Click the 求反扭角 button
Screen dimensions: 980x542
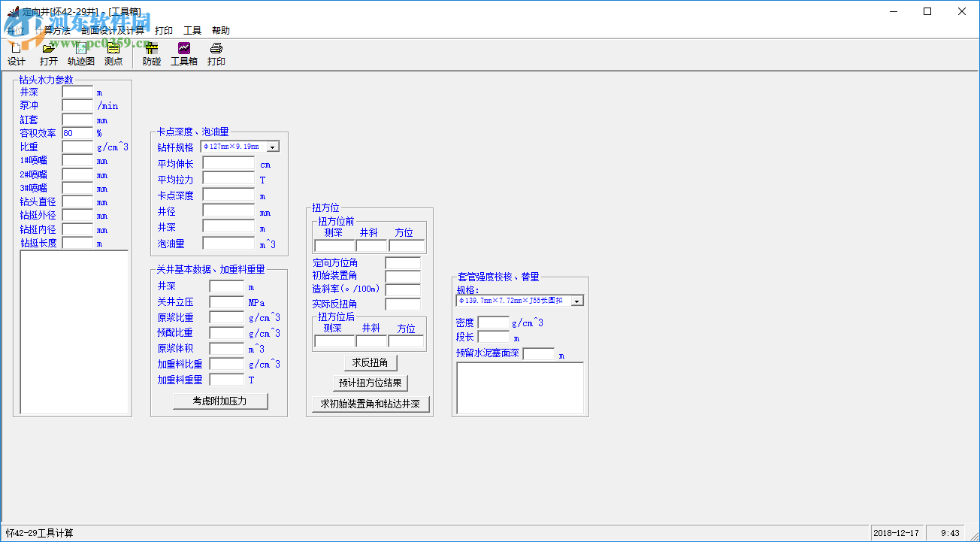click(370, 363)
